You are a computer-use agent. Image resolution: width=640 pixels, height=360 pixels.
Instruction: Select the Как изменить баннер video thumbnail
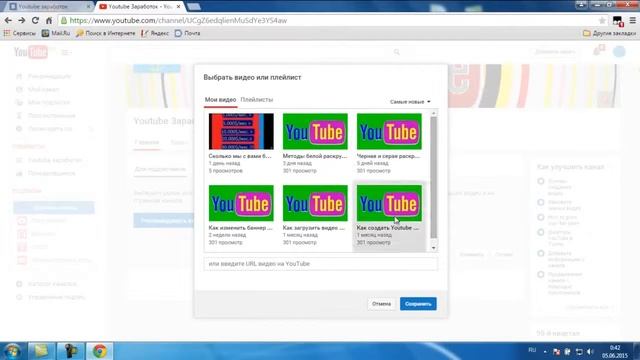click(241, 203)
